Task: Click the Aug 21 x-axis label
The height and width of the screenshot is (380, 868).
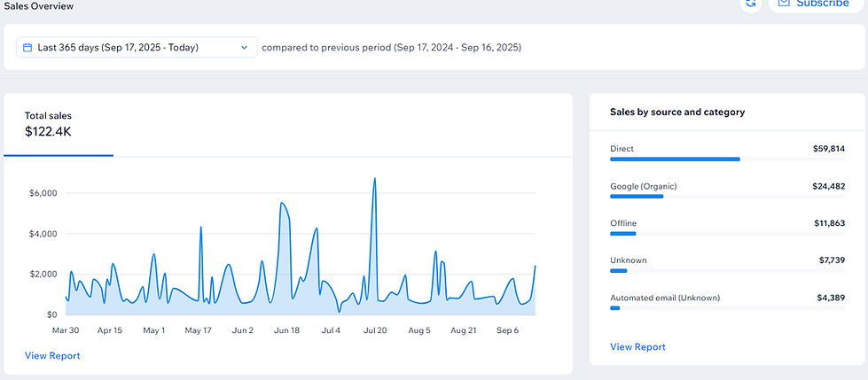Action: (464, 330)
